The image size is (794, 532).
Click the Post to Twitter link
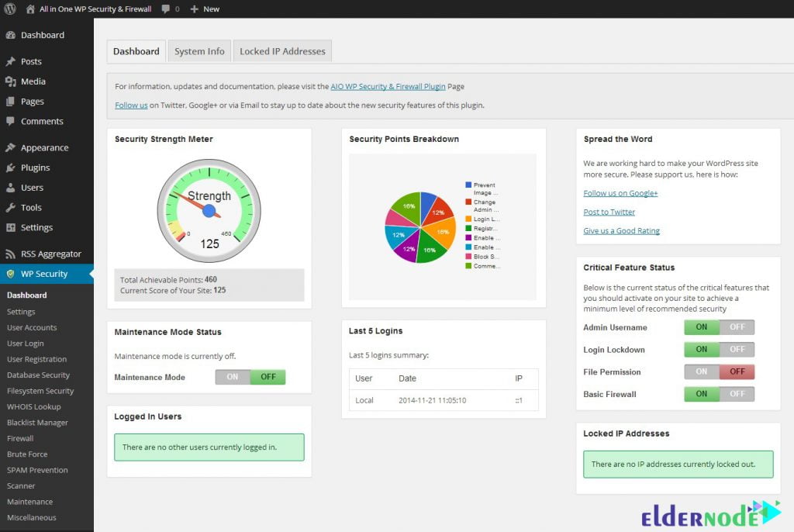[x=609, y=211]
